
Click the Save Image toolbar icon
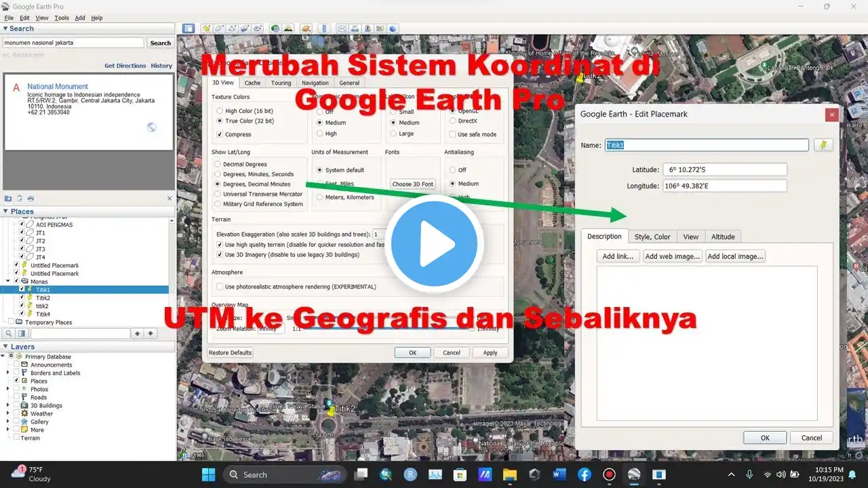(x=368, y=28)
